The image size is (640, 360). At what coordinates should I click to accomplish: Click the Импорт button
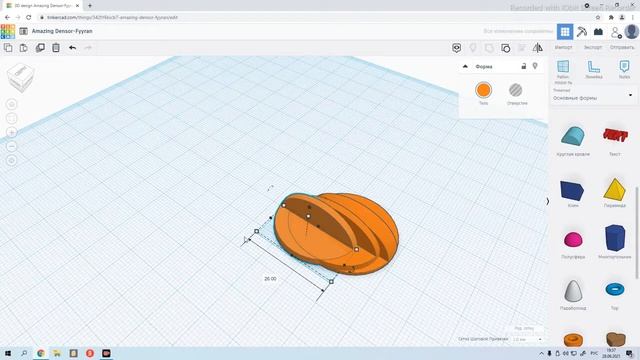coord(563,48)
